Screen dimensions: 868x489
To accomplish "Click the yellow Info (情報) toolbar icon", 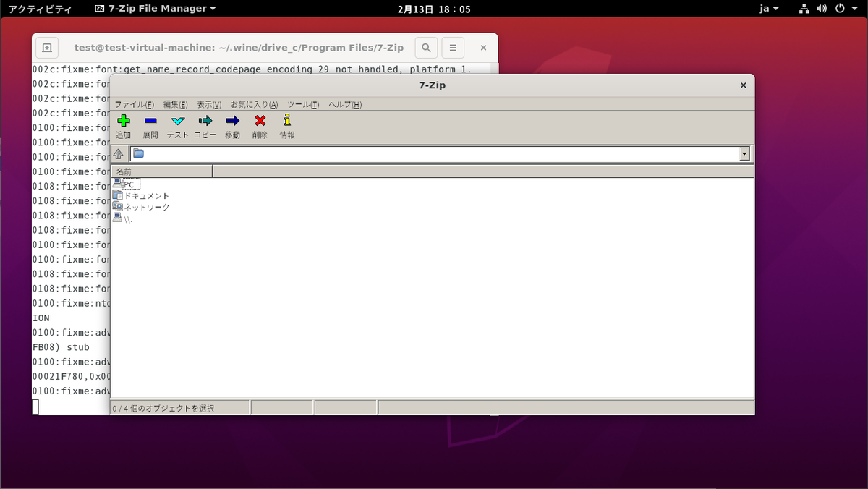I will pyautogui.click(x=287, y=121).
